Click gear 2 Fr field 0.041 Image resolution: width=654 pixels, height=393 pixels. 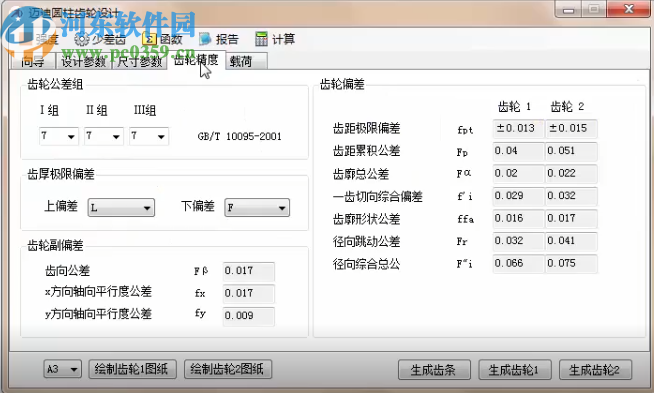[x=571, y=241]
